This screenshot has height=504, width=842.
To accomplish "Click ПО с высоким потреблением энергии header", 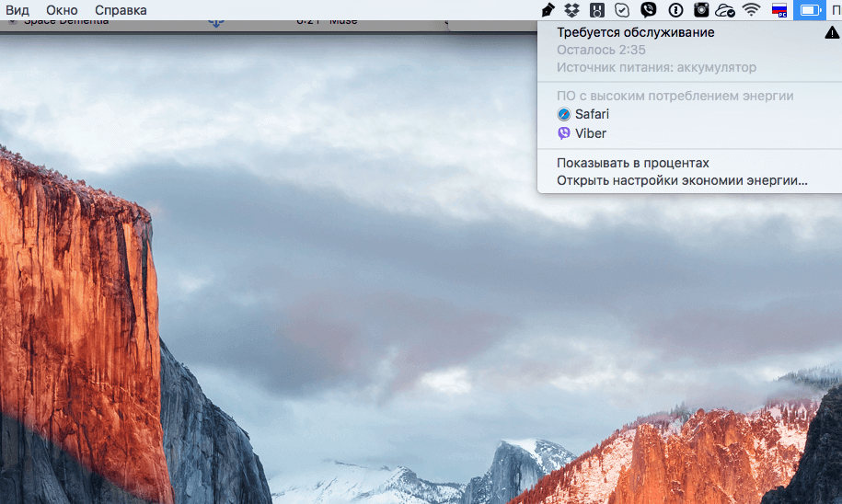I will (x=675, y=96).
